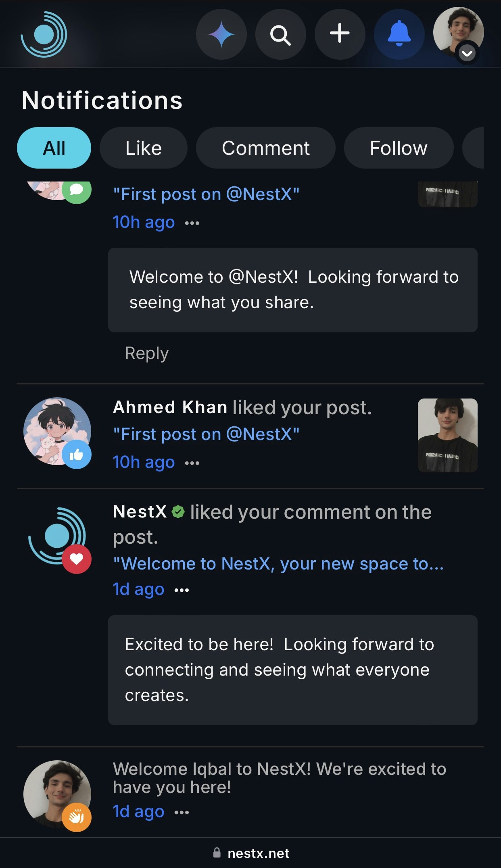This screenshot has width=501, height=868.
Task: Reply to the welcome comment
Action: pyautogui.click(x=146, y=353)
